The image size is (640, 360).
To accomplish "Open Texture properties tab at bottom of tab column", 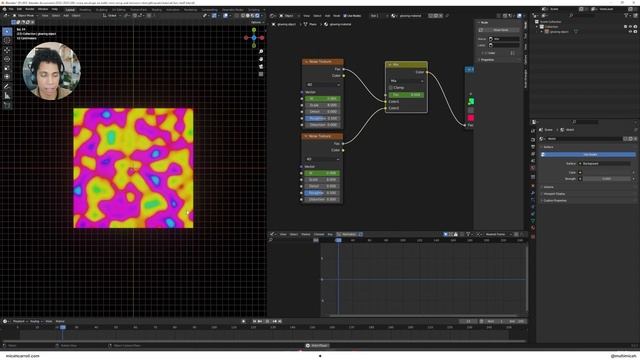I will pyautogui.click(x=533, y=236).
